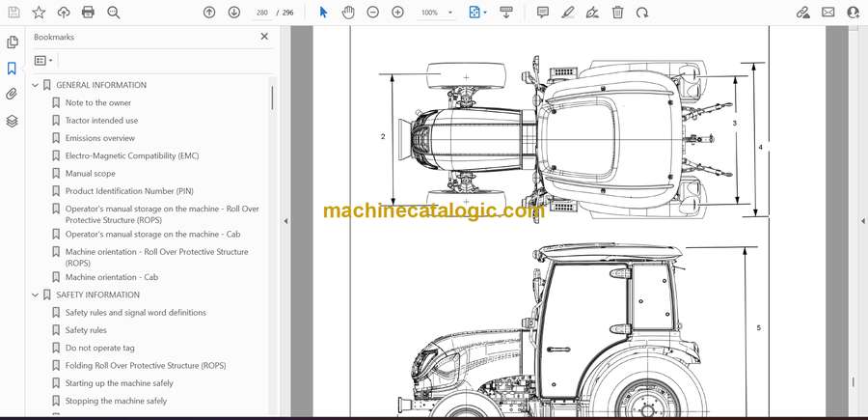Screen dimensions: 868x420
Task: Star this document as a favorite
Action: tap(39, 13)
